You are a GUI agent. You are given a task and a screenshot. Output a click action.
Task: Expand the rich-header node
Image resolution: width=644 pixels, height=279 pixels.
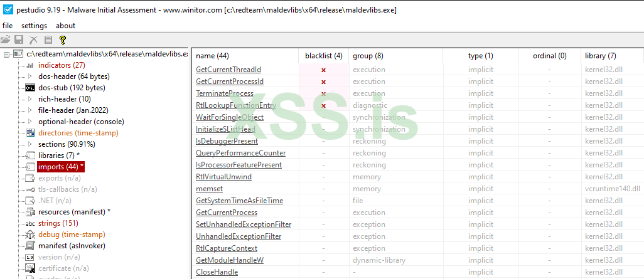30,99
